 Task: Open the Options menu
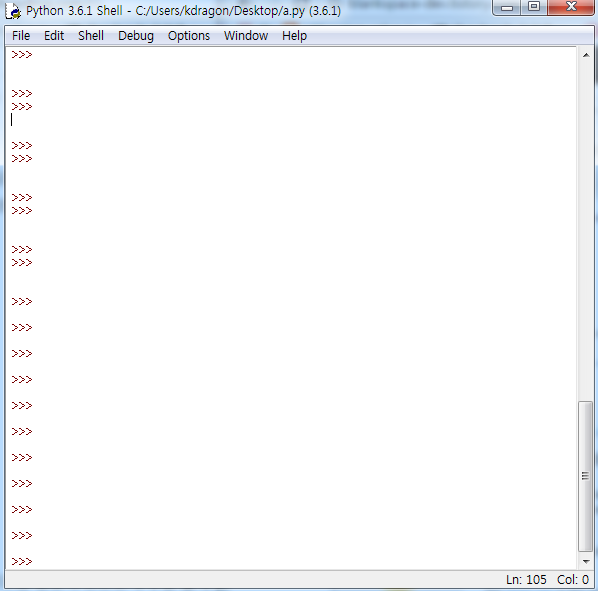point(189,36)
